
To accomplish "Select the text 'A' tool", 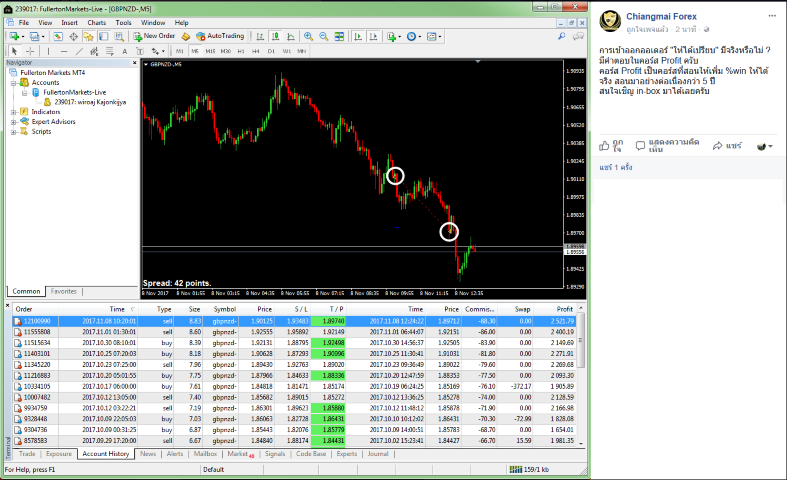I will (124, 51).
